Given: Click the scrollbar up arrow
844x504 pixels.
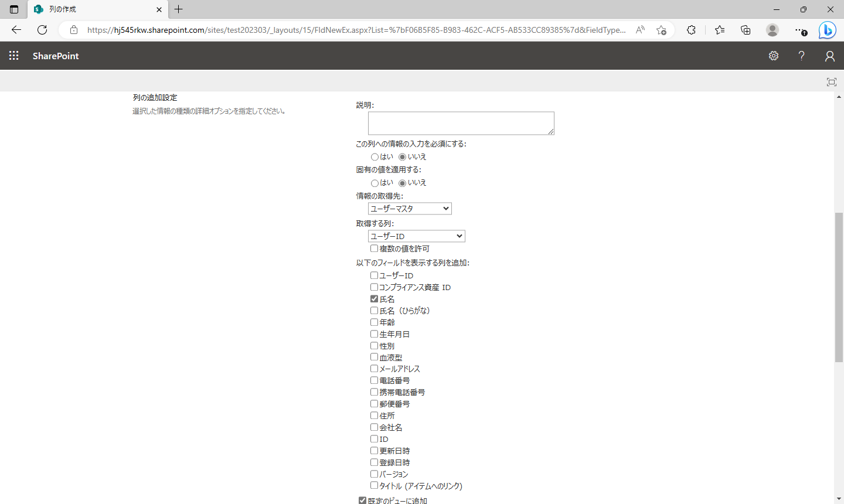Looking at the screenshot, I should click(x=839, y=97).
